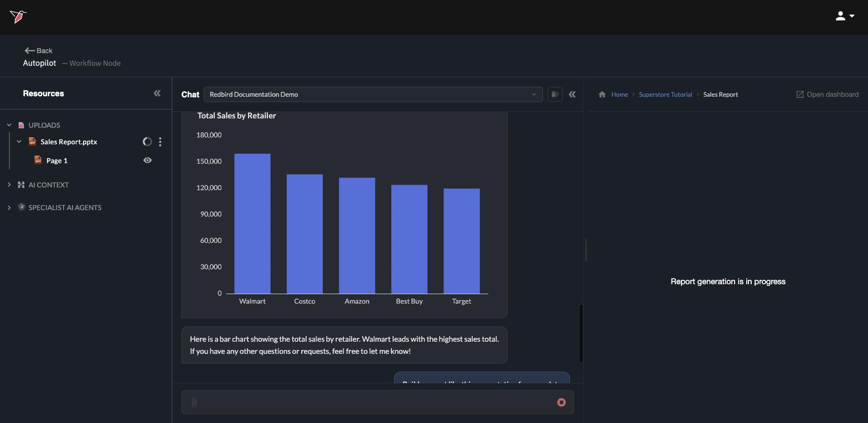This screenshot has width=868, height=423.
Task: Collapse the Chat panel
Action: (572, 95)
